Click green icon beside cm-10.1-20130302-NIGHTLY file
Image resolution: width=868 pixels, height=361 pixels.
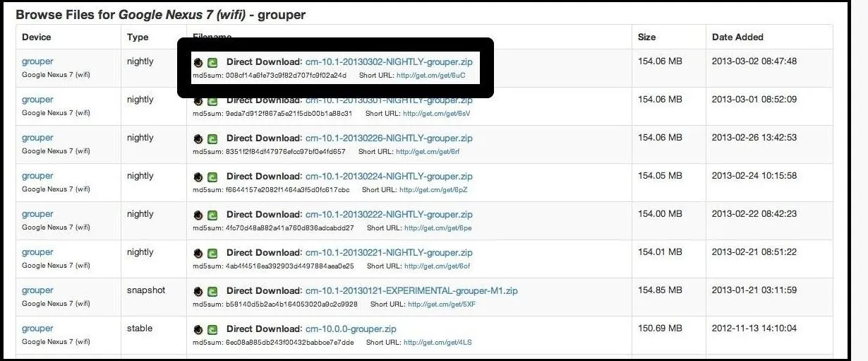[x=212, y=62]
